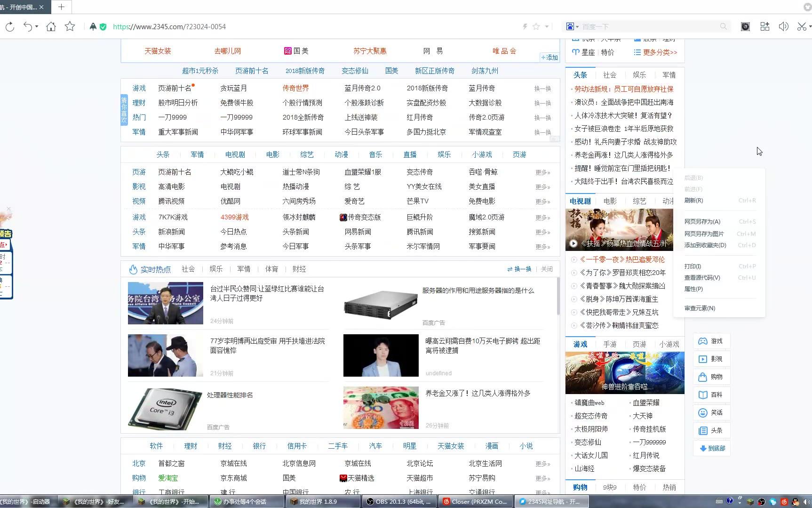The width and height of the screenshot is (812, 508).
Task: Click 换一换 on the 游戏 recommendation row
Action: (542, 89)
